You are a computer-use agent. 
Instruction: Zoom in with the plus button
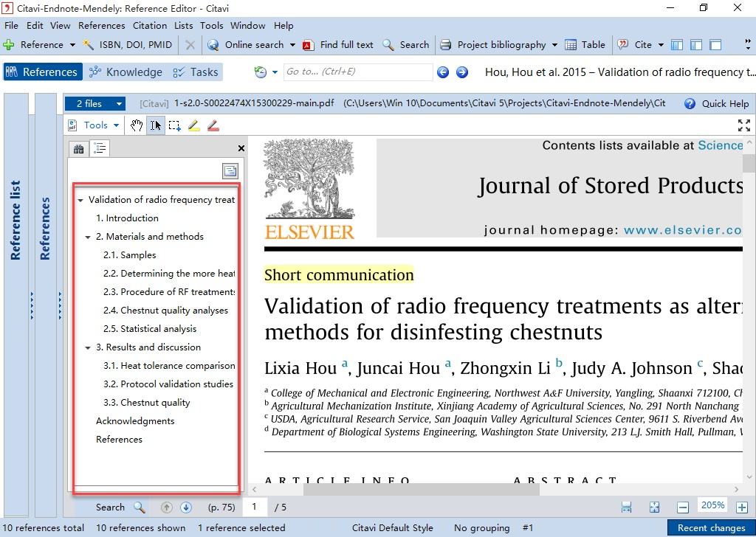(741, 507)
